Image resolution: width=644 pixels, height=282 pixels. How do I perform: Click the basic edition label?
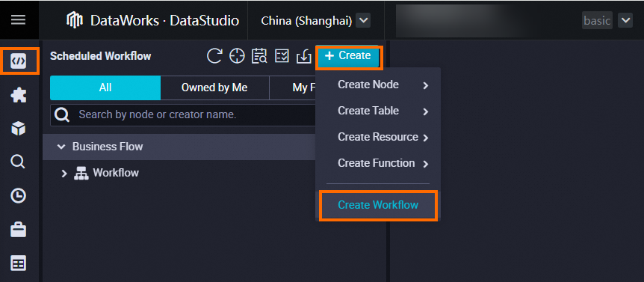597,20
